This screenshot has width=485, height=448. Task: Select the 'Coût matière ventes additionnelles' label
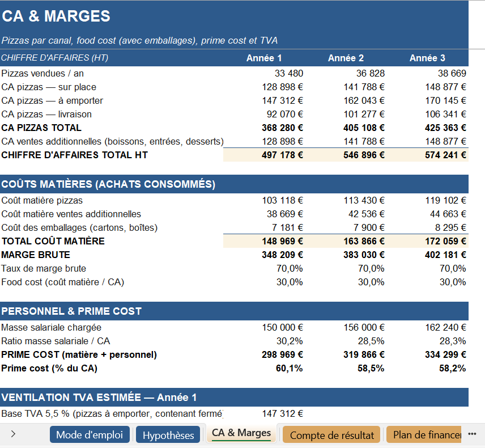pyautogui.click(x=71, y=214)
